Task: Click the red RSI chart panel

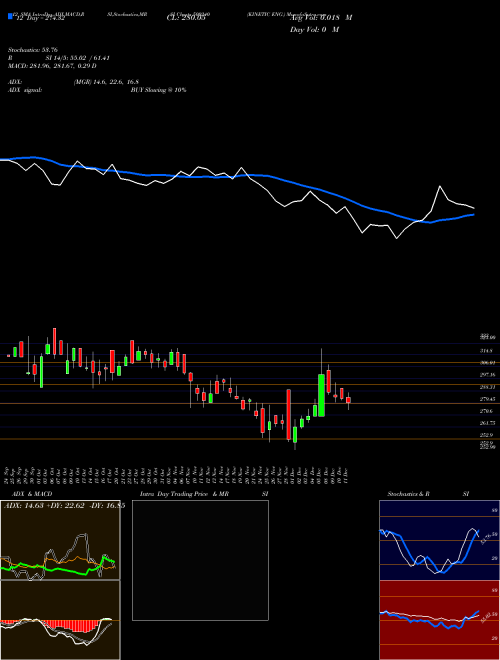Action: pyautogui.click(x=439, y=620)
